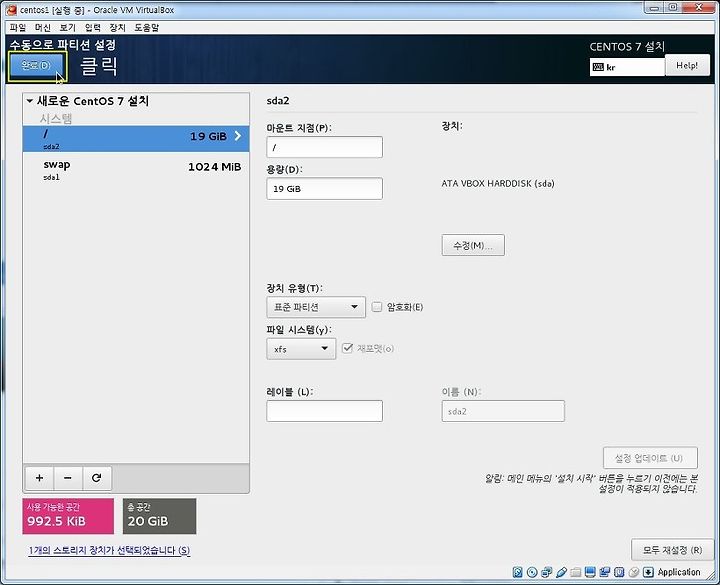Open the 도움말 menu
The image size is (720, 585).
click(x=146, y=28)
